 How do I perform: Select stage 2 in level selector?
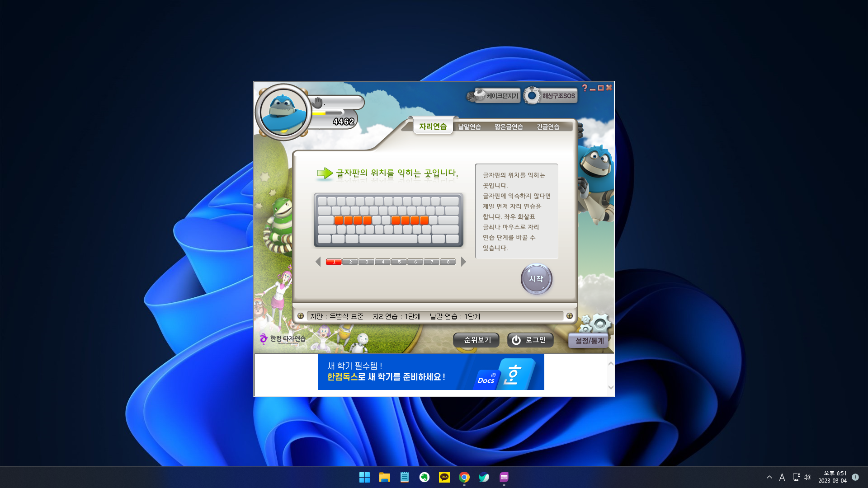click(350, 262)
